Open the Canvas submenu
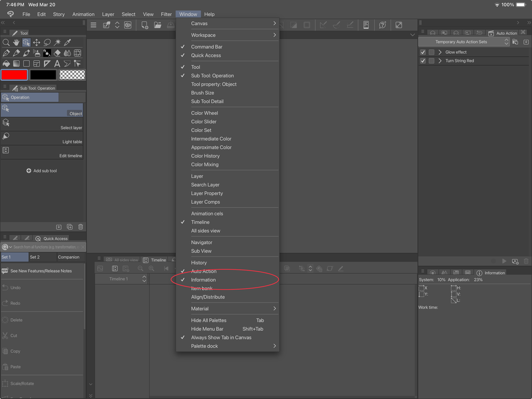 (228, 23)
